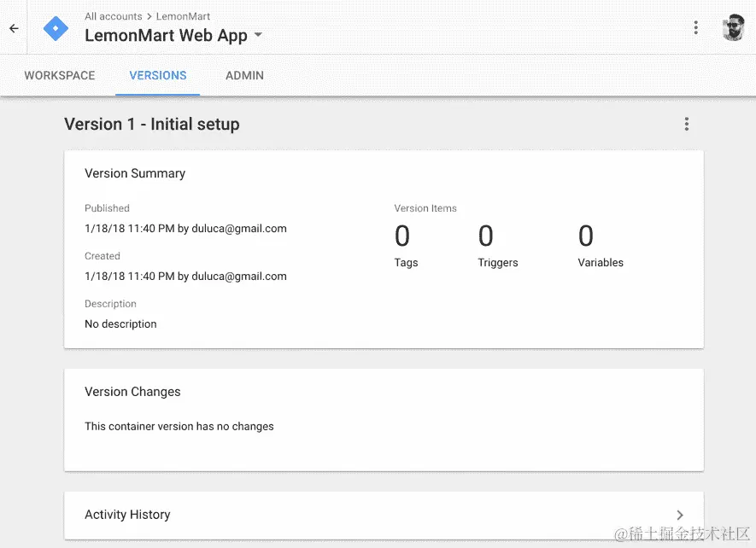This screenshot has height=548, width=756.
Task: Open the user profile avatar
Action: pos(733,27)
